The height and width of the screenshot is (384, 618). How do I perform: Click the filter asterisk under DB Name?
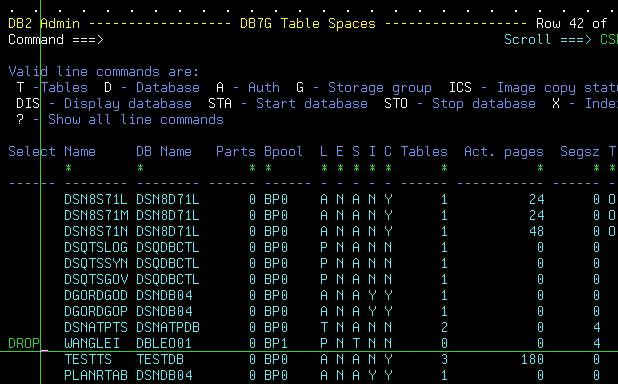[x=140, y=168]
